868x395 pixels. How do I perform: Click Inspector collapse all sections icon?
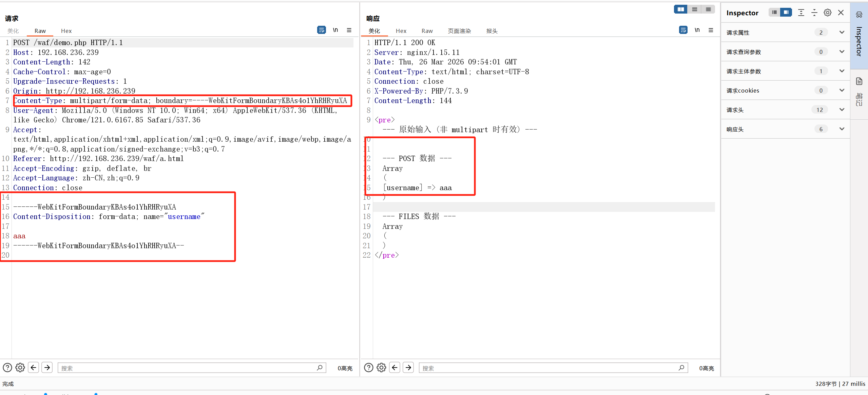814,13
